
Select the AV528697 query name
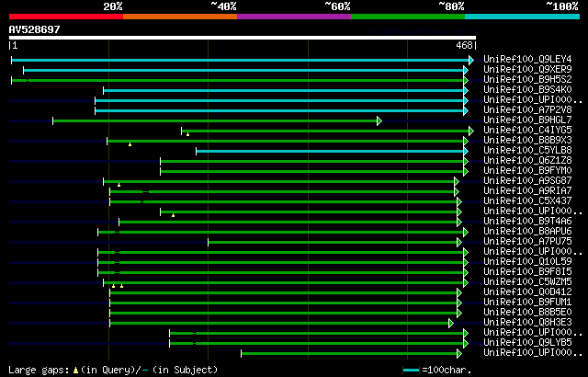point(35,29)
